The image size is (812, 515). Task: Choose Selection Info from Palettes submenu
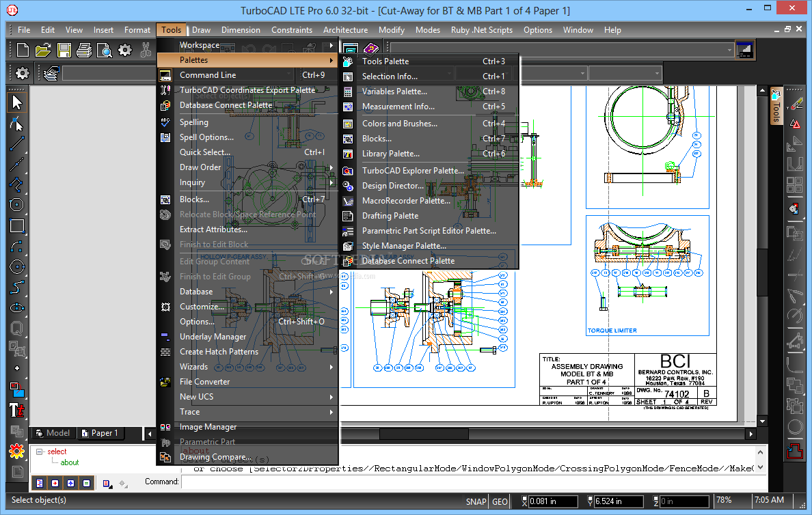point(429,76)
